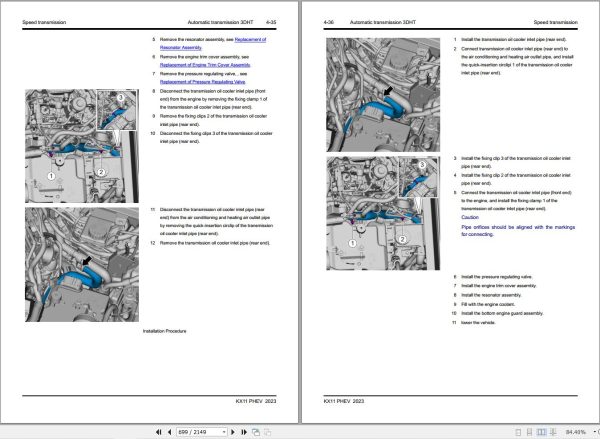The height and width of the screenshot is (439, 600).
Task: Click the numbered clips diagram on page 4-36
Action: [383, 213]
